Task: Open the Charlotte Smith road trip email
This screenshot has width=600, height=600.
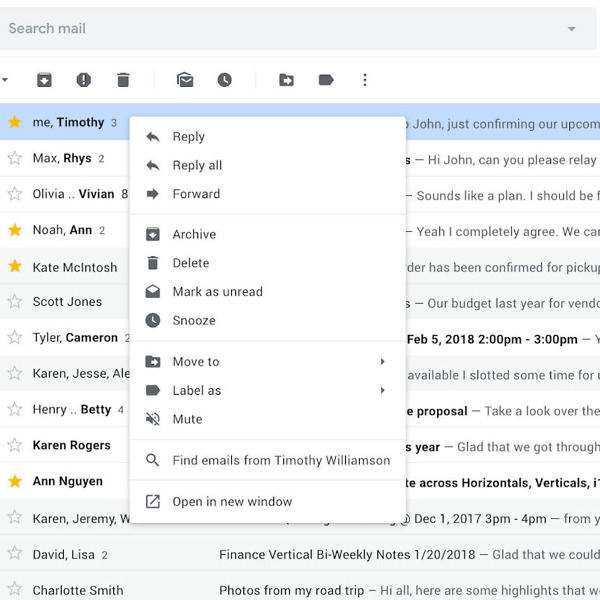Action: point(400,590)
